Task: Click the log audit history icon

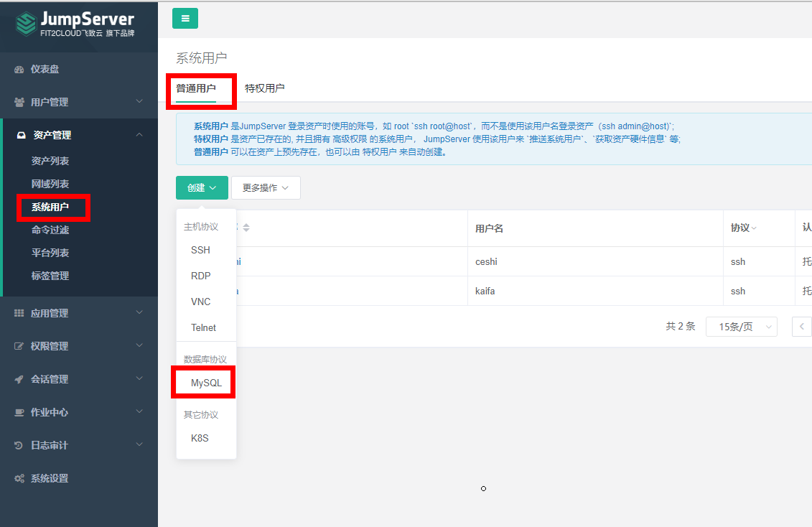Action: [x=19, y=445]
